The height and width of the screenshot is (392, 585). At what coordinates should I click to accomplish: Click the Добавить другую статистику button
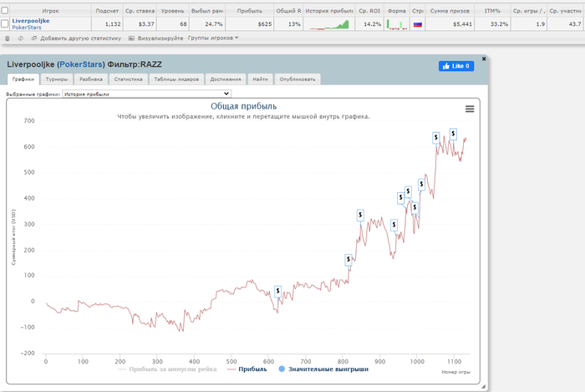pos(77,38)
